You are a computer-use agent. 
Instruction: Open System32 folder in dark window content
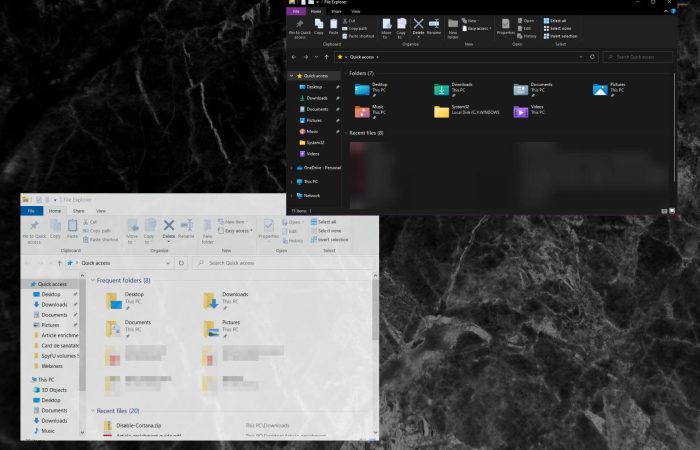[x=467, y=111]
